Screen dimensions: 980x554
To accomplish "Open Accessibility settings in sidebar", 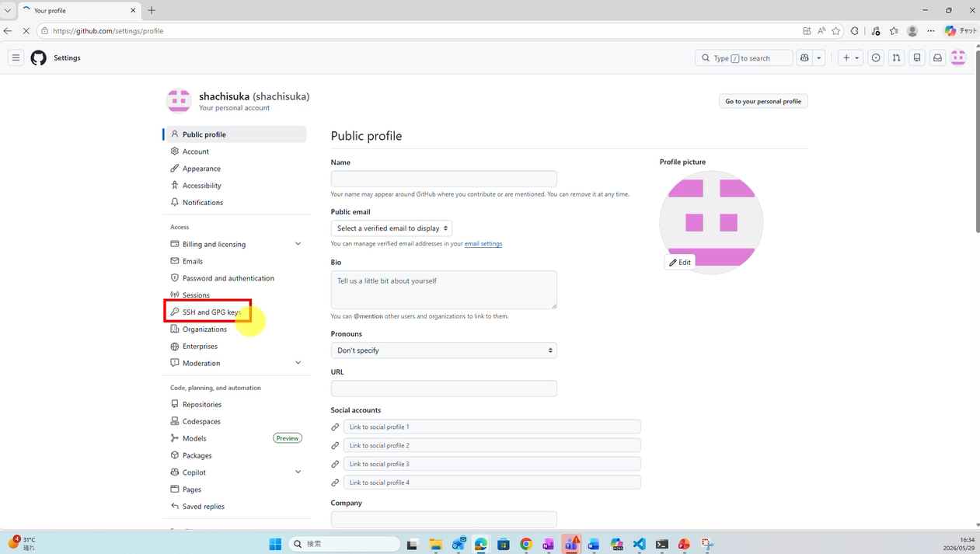I will pos(236,186).
